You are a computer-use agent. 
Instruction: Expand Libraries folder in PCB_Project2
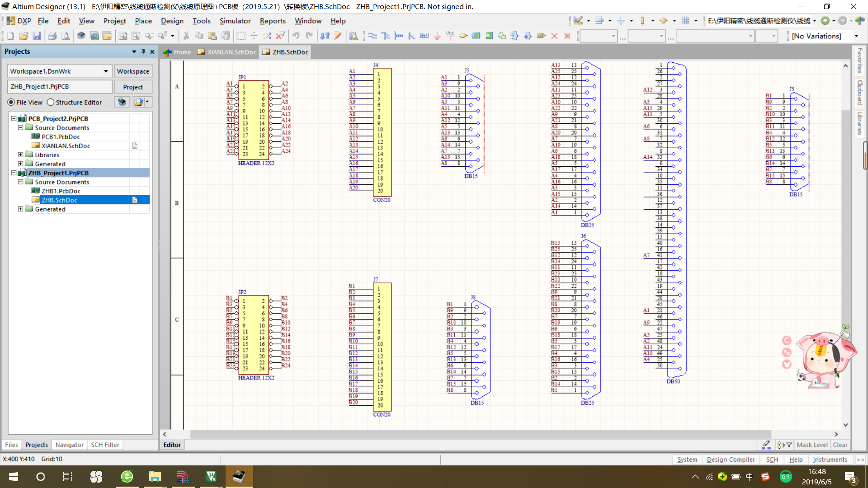20,155
